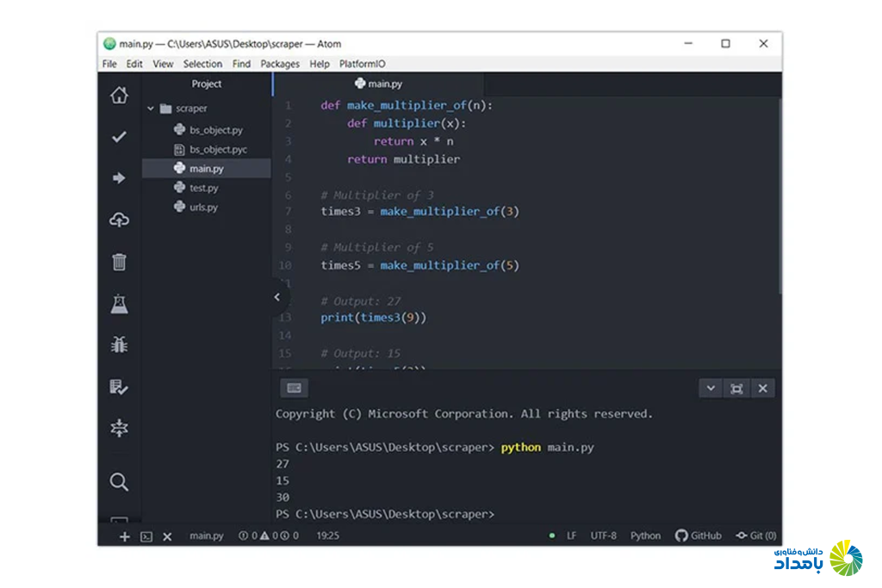Screen dimensions: 882x588
Task: Open the Help menu
Action: (x=319, y=64)
